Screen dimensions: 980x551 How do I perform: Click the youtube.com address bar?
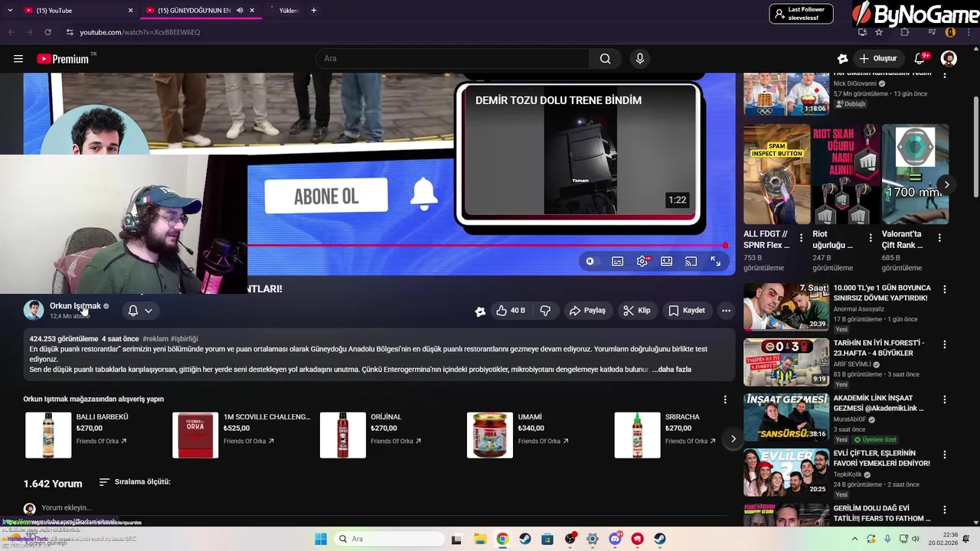point(459,32)
